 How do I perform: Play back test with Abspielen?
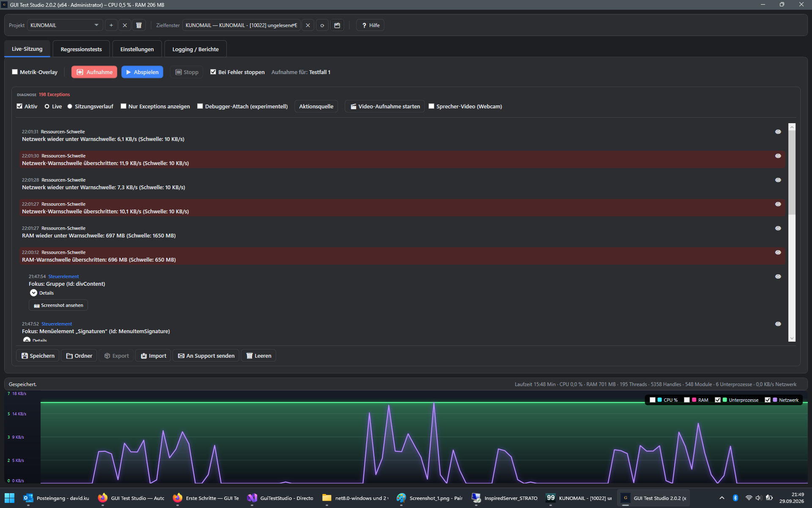(143, 72)
